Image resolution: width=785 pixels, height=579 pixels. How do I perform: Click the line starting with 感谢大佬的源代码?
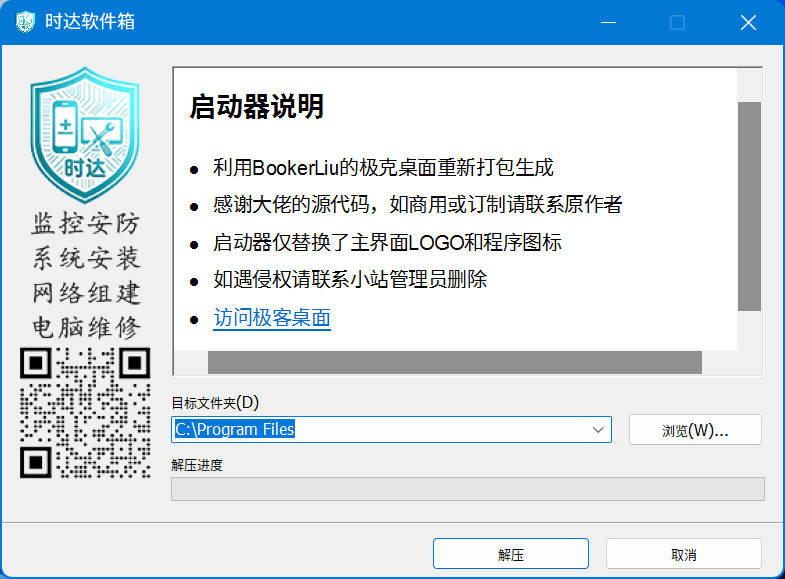coord(418,204)
